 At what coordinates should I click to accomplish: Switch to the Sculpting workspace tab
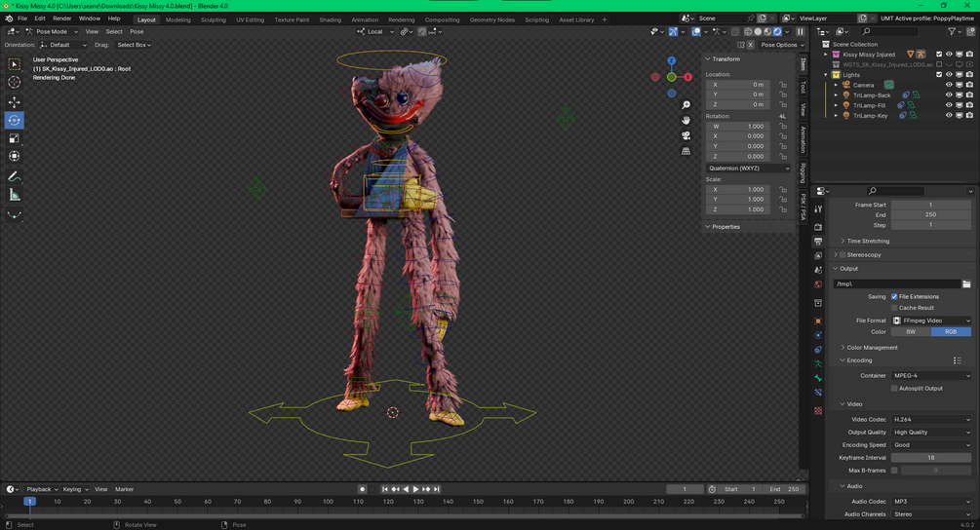pos(214,19)
